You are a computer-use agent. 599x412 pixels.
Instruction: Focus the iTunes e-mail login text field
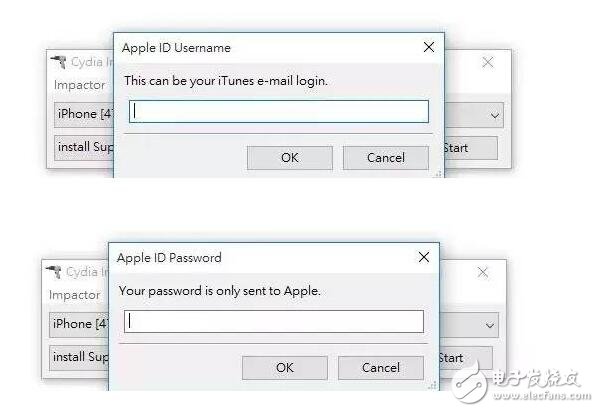click(279, 112)
